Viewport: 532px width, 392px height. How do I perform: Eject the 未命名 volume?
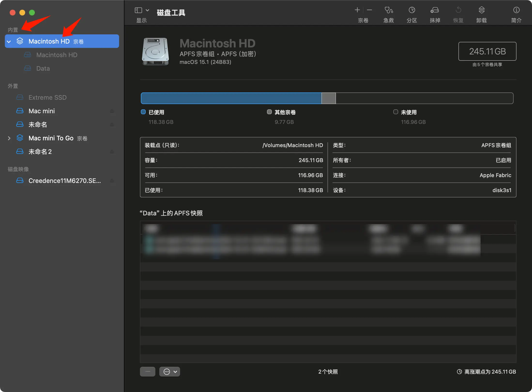point(112,125)
